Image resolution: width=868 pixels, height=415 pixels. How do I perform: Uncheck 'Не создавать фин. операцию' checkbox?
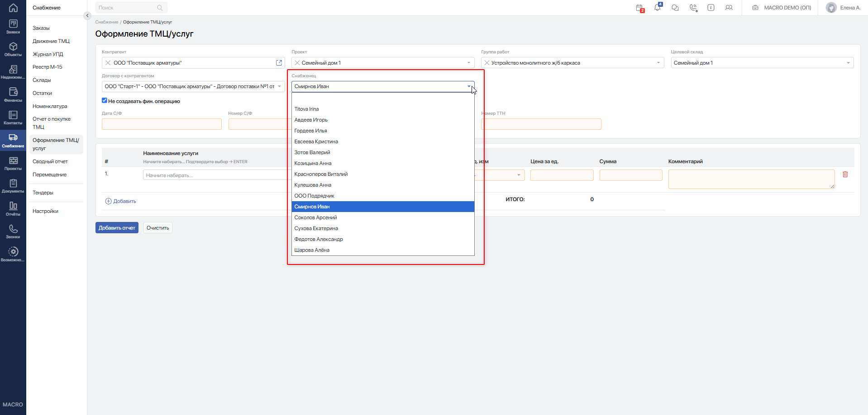105,100
